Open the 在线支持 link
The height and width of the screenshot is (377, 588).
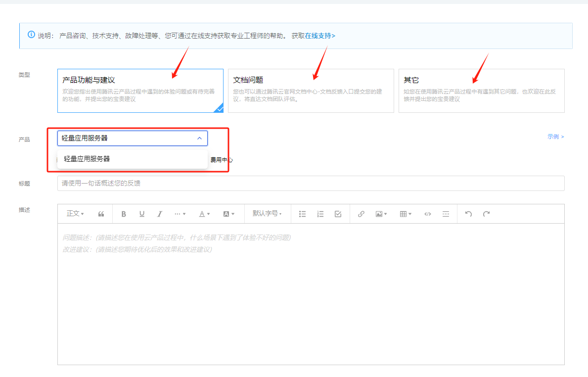tap(320, 36)
